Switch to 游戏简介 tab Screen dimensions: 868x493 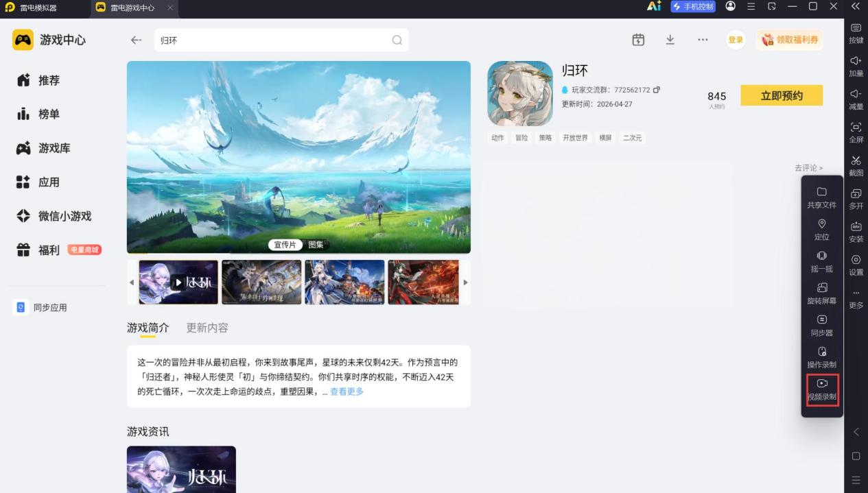[148, 328]
